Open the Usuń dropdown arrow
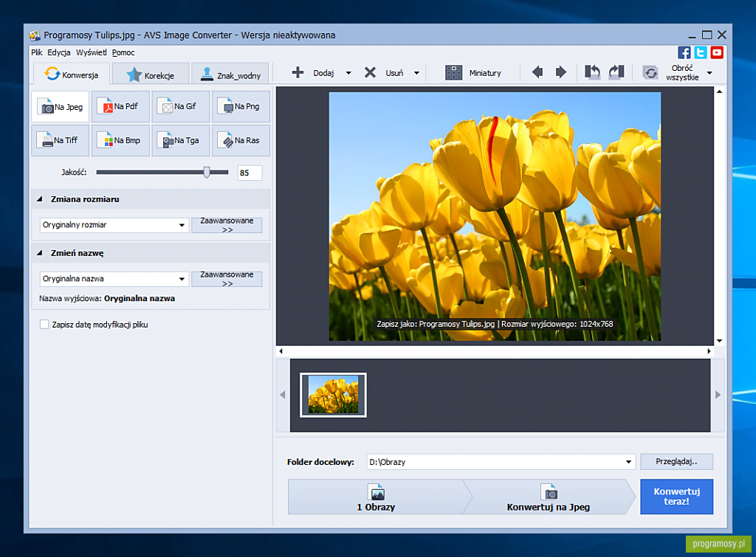756x557 pixels. pyautogui.click(x=416, y=73)
